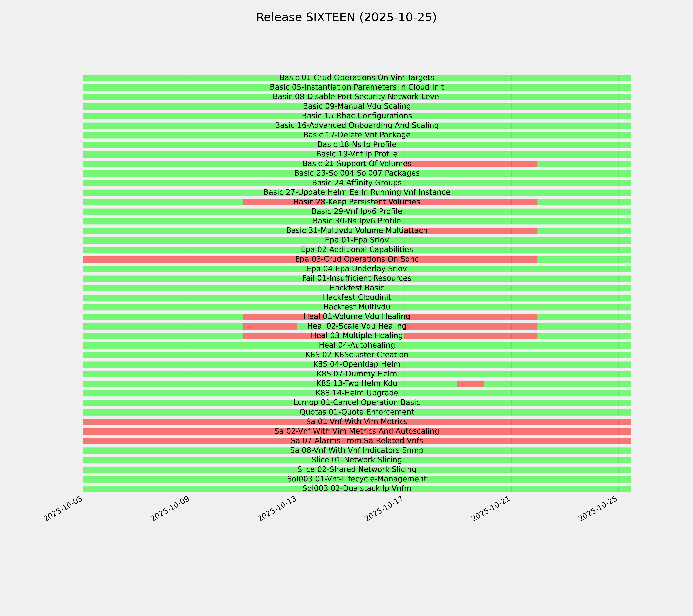Click the red segment on K8S 13-Two Helm Kdu
The image size is (693, 616).
click(x=470, y=384)
